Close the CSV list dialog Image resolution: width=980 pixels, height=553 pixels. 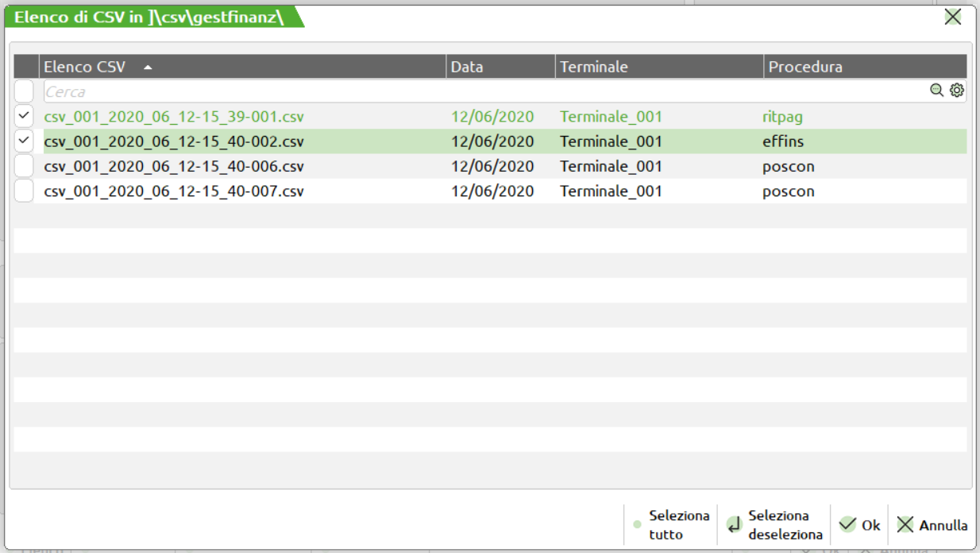point(952,17)
